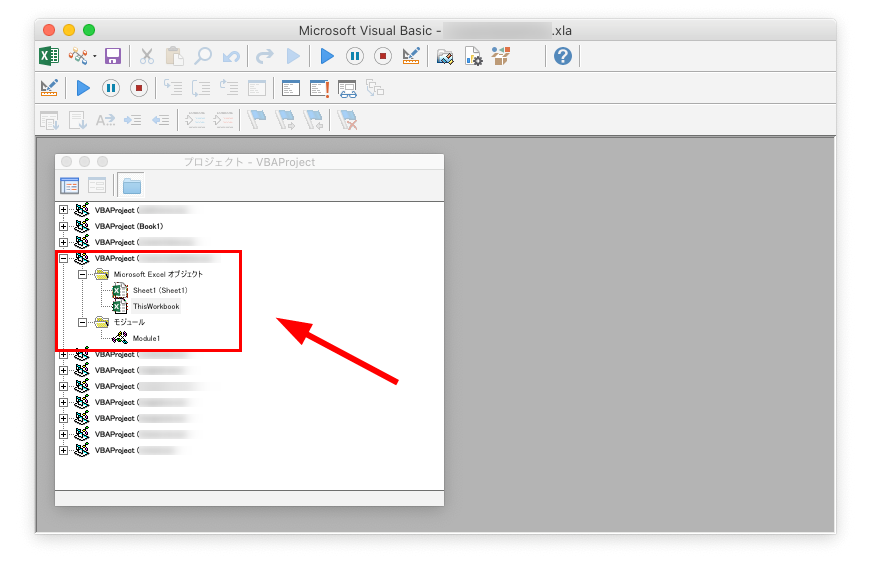Click the Cut scissors icon
This screenshot has height=573, width=869.
[x=147, y=56]
